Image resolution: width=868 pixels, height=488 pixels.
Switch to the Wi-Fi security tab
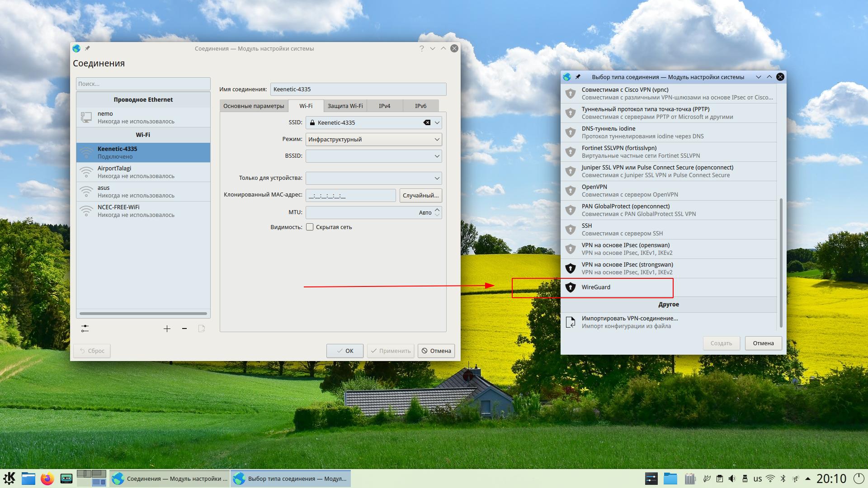(x=345, y=106)
